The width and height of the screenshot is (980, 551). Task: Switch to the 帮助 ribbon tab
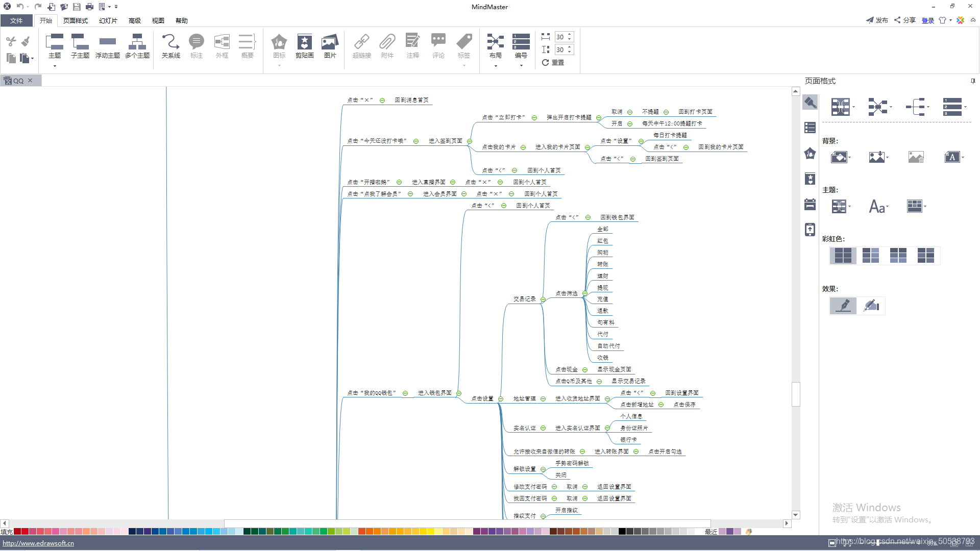[182, 21]
